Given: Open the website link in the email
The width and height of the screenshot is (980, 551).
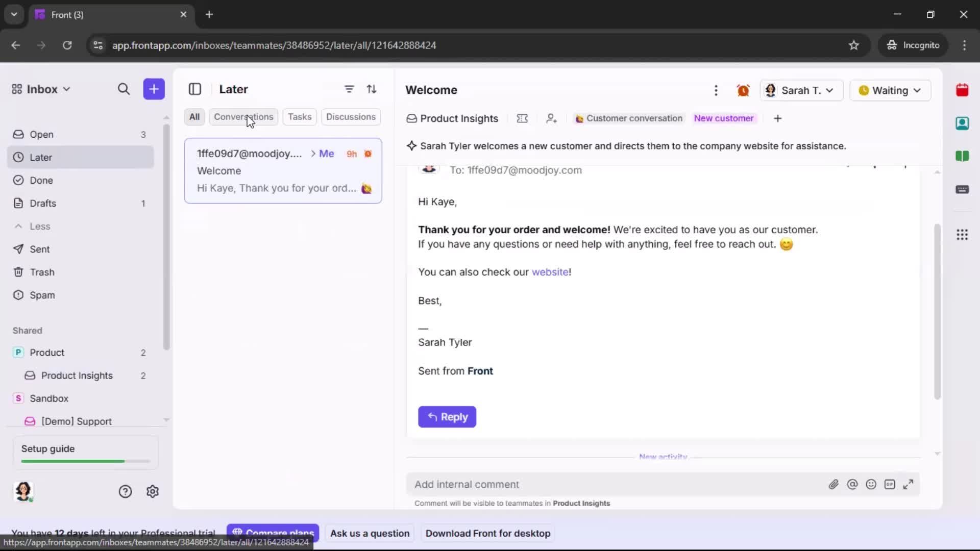Looking at the screenshot, I should click(x=551, y=272).
